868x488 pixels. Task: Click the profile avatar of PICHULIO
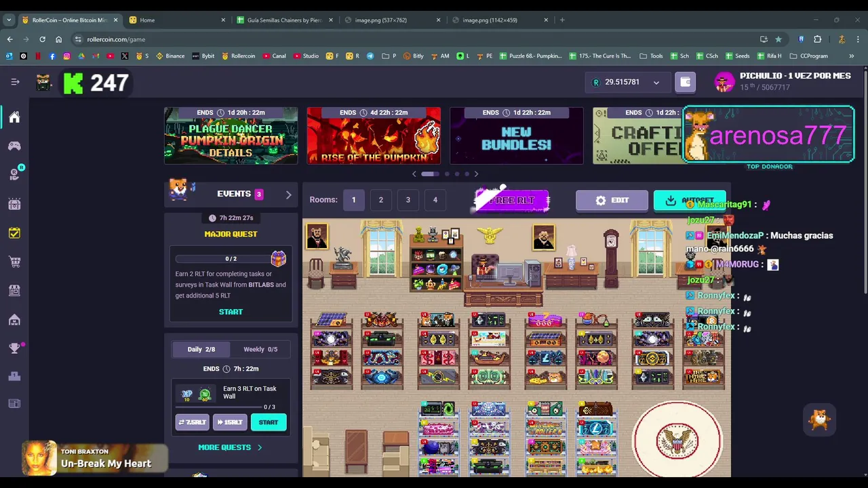pos(724,82)
